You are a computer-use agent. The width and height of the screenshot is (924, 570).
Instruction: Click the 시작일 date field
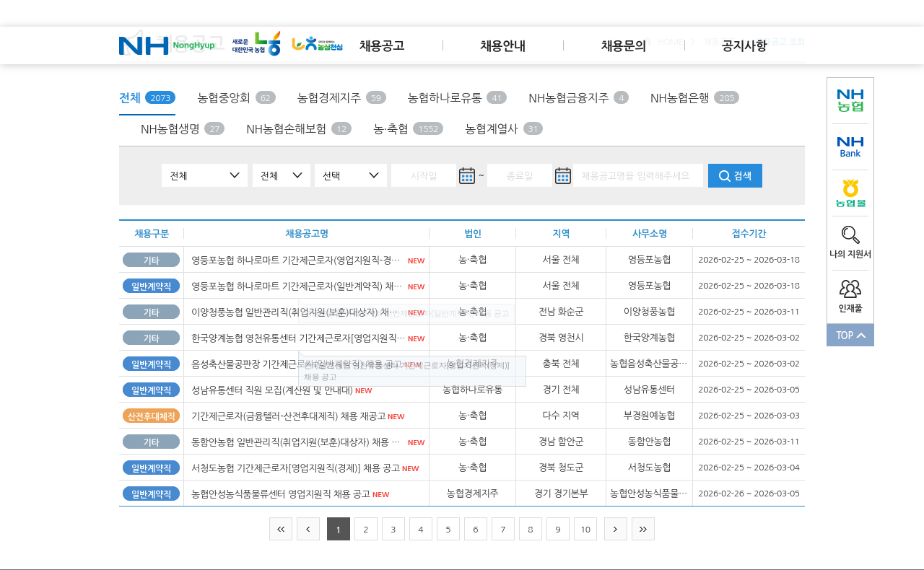click(x=424, y=175)
